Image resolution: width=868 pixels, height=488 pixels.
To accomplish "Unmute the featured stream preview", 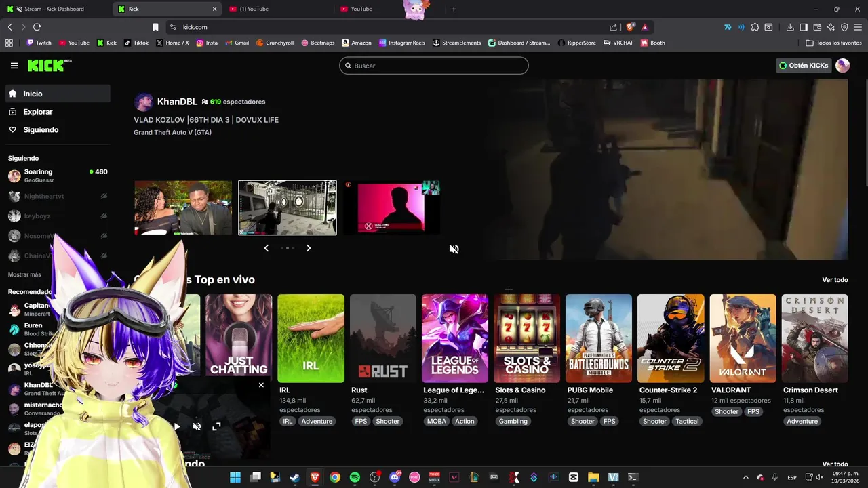I will pos(454,249).
